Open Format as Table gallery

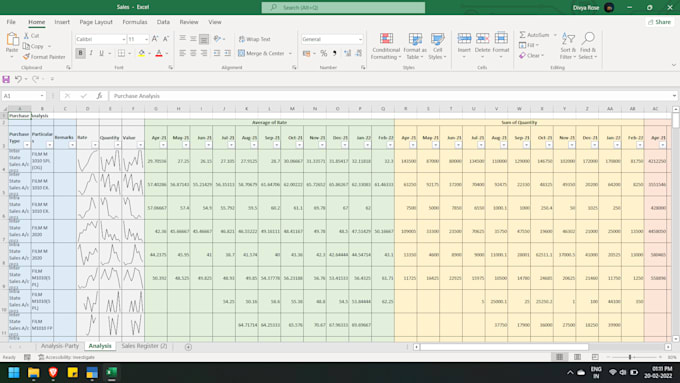pyautogui.click(x=415, y=46)
